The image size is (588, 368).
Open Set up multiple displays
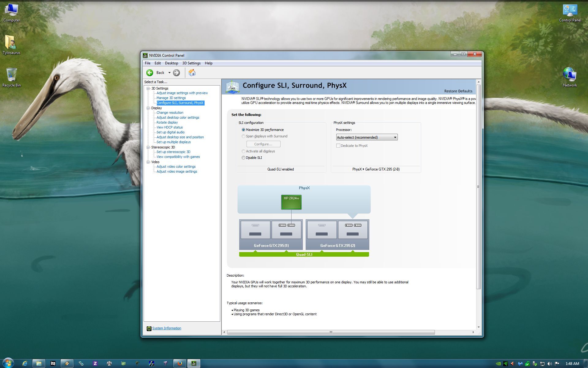pos(173,142)
